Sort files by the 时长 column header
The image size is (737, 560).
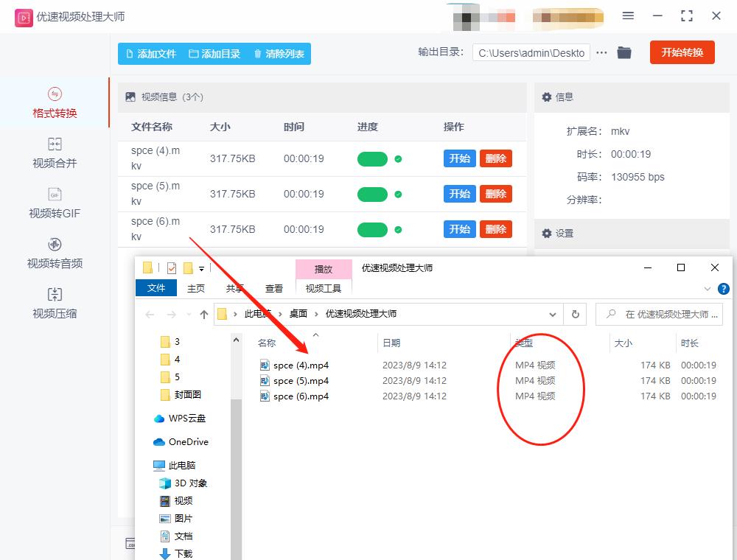(x=690, y=343)
